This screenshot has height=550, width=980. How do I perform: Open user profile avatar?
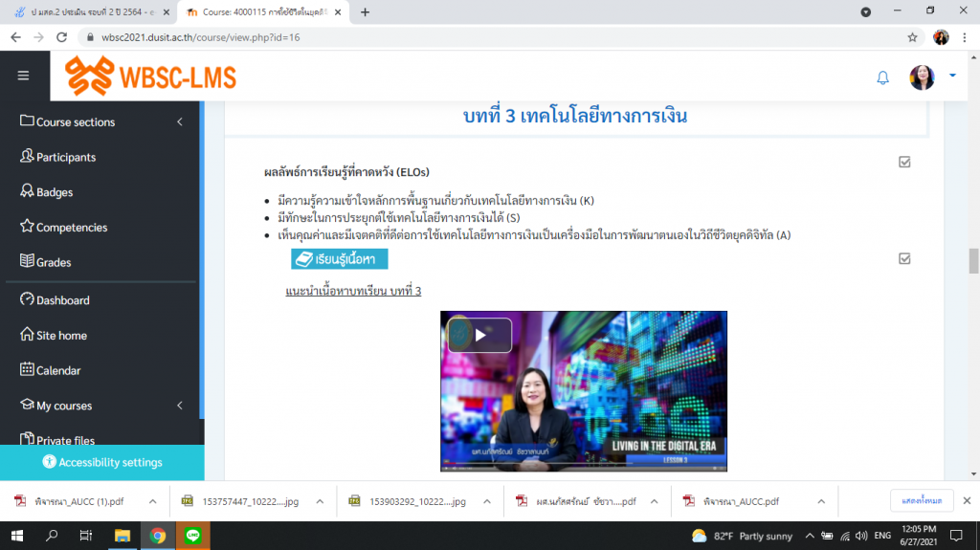(922, 77)
